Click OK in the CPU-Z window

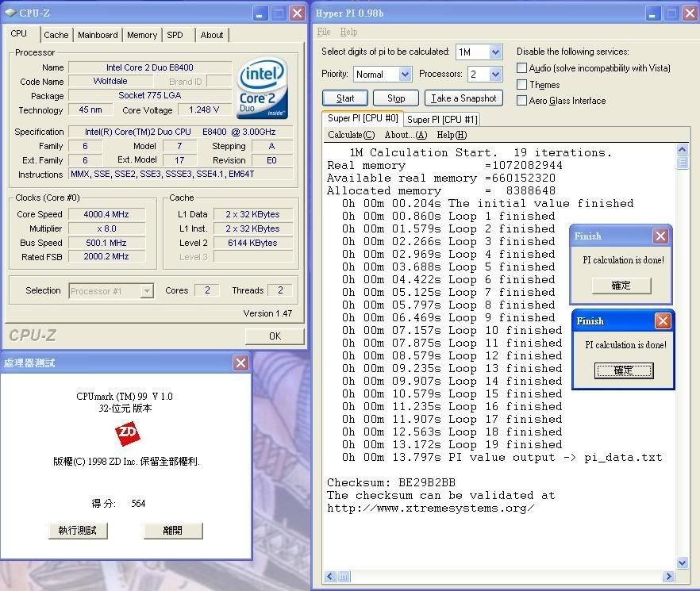point(275,336)
